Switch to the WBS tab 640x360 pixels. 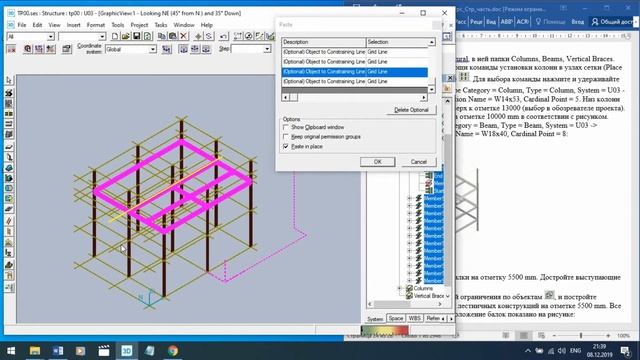coord(414,318)
